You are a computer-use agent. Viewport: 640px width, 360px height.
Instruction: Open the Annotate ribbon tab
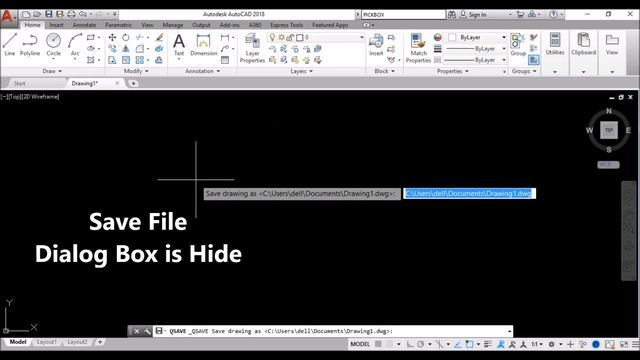pos(84,25)
